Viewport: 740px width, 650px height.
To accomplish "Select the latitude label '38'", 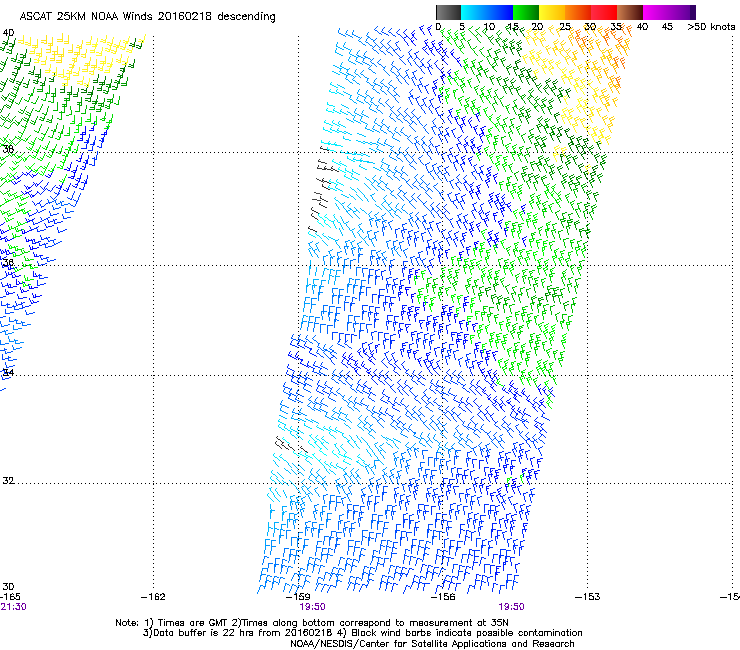I will (x=8, y=149).
